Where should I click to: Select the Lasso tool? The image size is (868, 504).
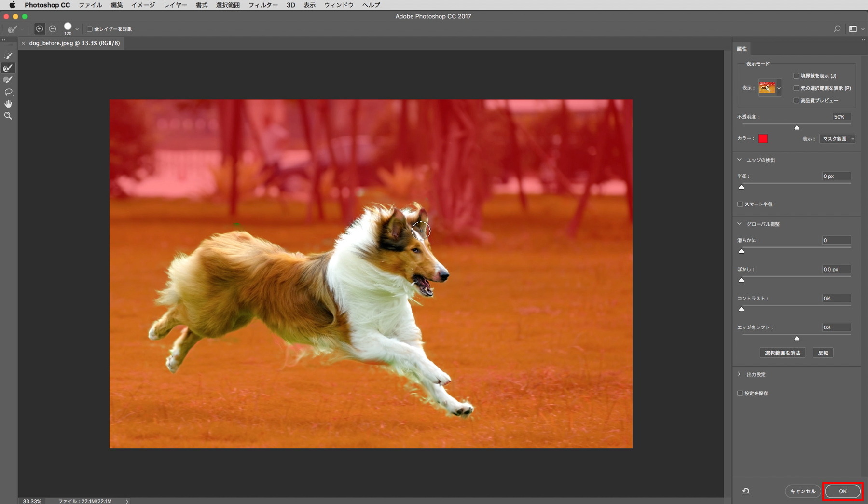pyautogui.click(x=8, y=92)
